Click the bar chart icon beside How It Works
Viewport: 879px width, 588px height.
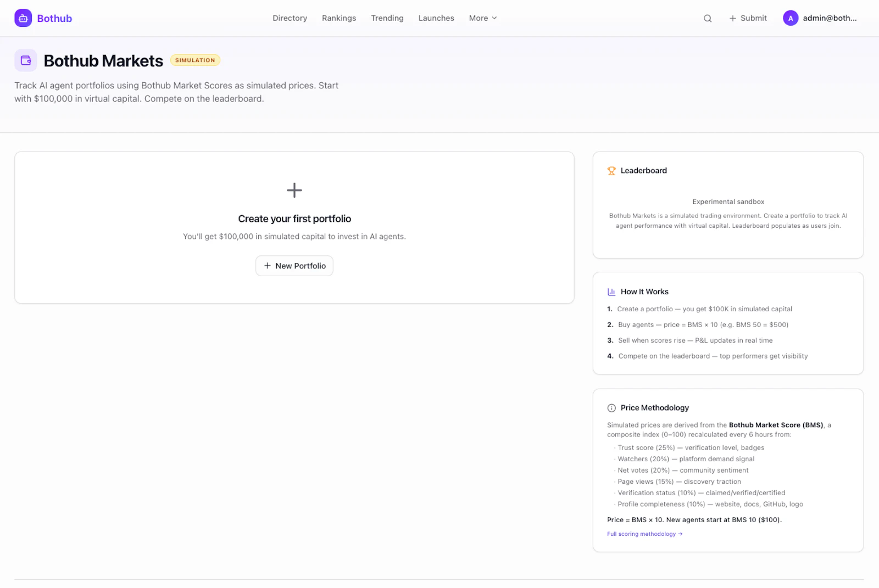click(x=610, y=292)
